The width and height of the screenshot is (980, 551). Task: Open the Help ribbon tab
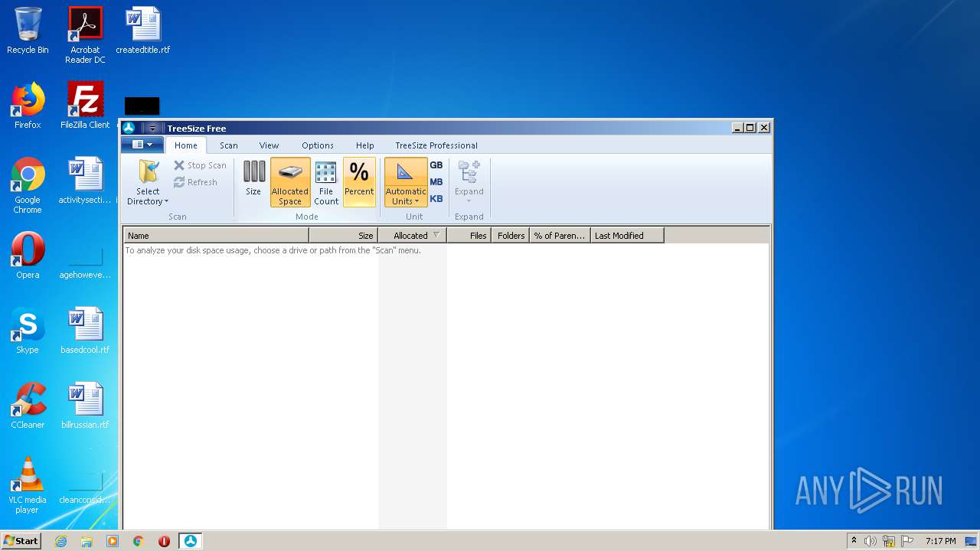pos(365,145)
